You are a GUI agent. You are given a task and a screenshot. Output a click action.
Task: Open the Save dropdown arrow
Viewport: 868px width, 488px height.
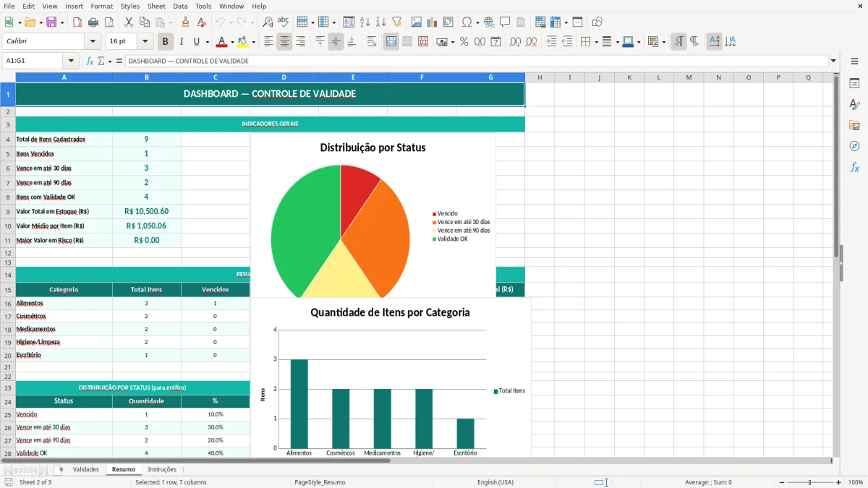click(61, 22)
